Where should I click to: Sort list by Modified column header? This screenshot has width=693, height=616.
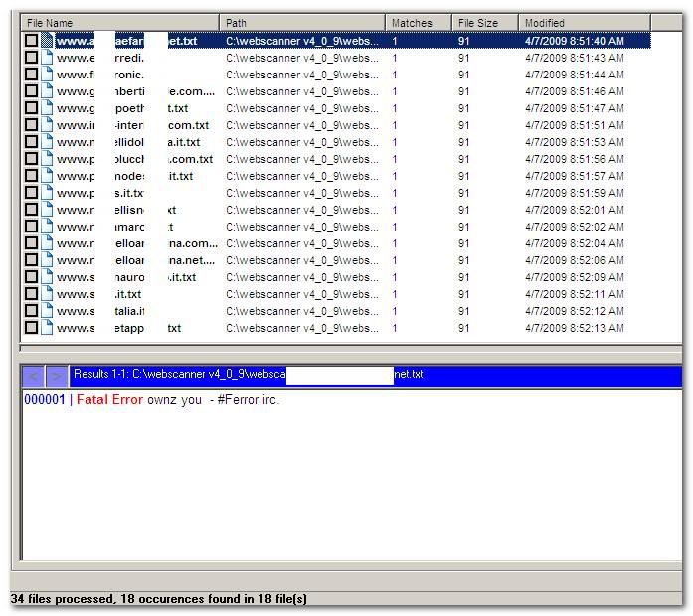tap(584, 22)
